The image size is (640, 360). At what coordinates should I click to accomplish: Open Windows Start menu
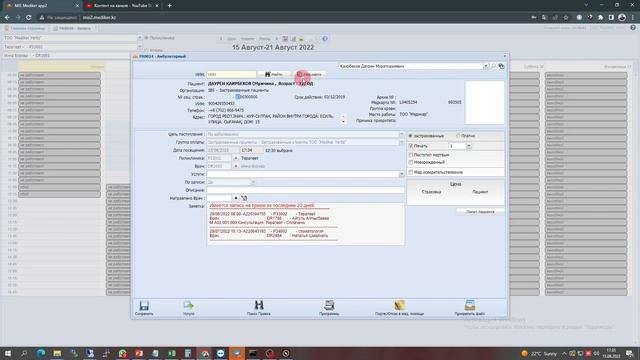pyautogui.click(x=7, y=353)
